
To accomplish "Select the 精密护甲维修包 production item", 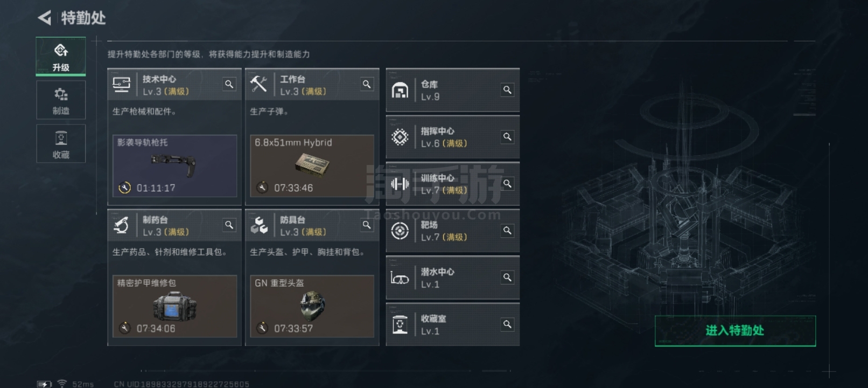I will point(174,307).
